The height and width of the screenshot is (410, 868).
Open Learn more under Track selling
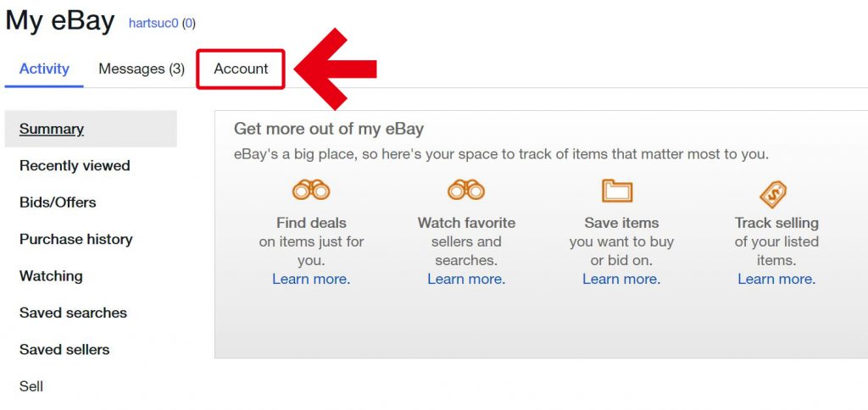click(x=776, y=279)
